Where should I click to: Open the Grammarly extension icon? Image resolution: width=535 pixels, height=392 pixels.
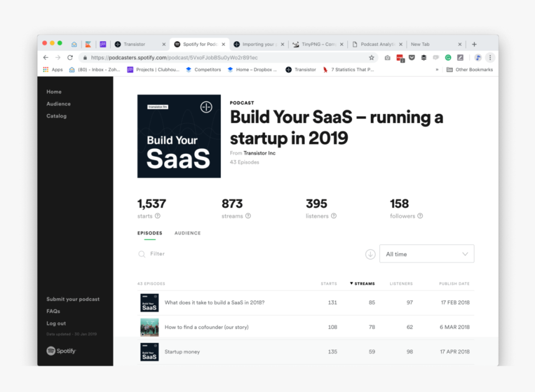[x=447, y=56]
